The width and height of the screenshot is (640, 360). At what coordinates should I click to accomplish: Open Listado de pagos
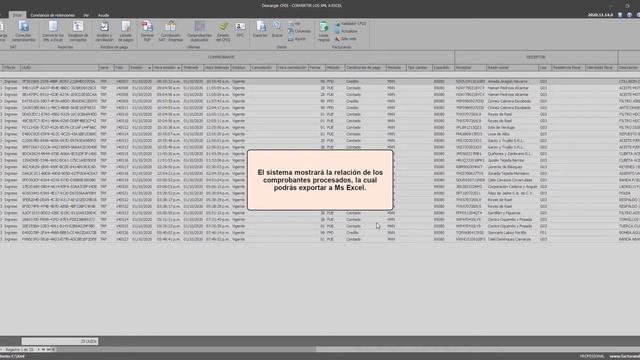[x=126, y=31]
